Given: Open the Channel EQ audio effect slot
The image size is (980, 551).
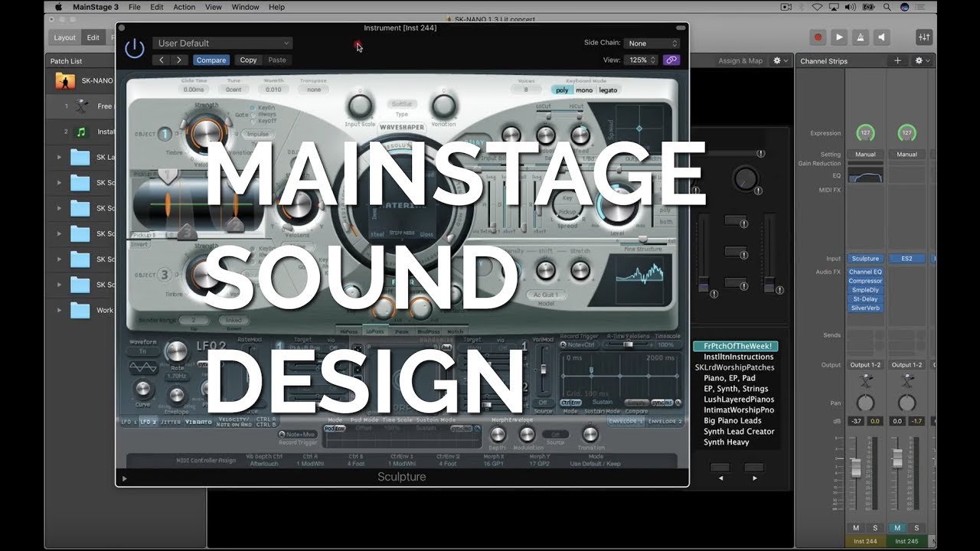Looking at the screenshot, I should (x=865, y=272).
